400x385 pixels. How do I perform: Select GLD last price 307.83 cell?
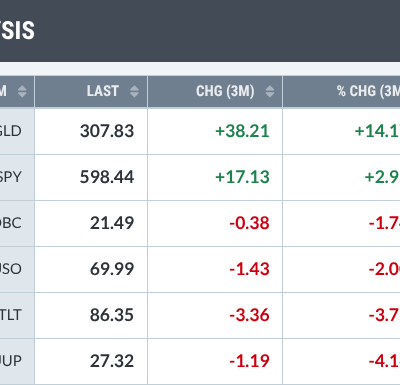91,131
